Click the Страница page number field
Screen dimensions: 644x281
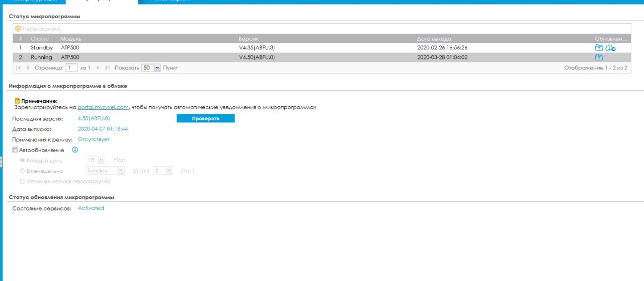coord(71,67)
